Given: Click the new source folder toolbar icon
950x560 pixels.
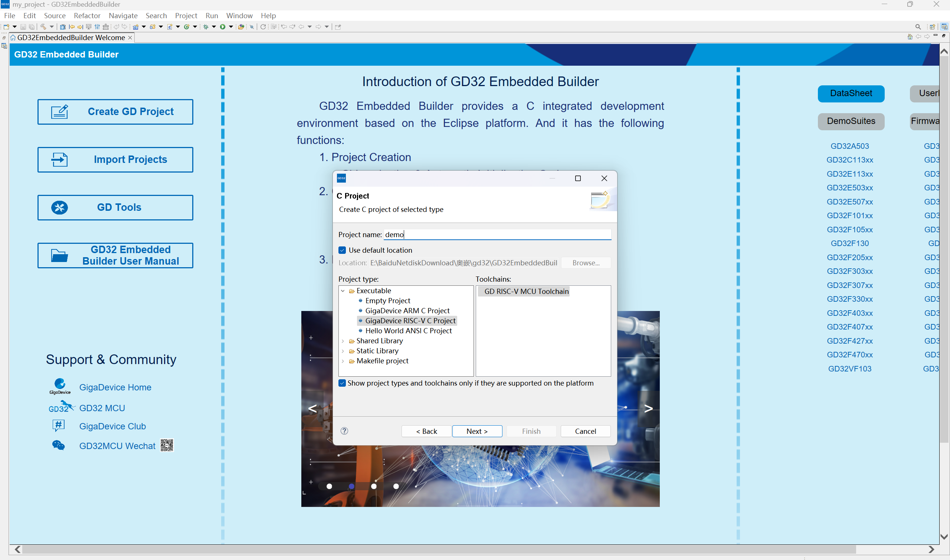Looking at the screenshot, I should (x=153, y=27).
